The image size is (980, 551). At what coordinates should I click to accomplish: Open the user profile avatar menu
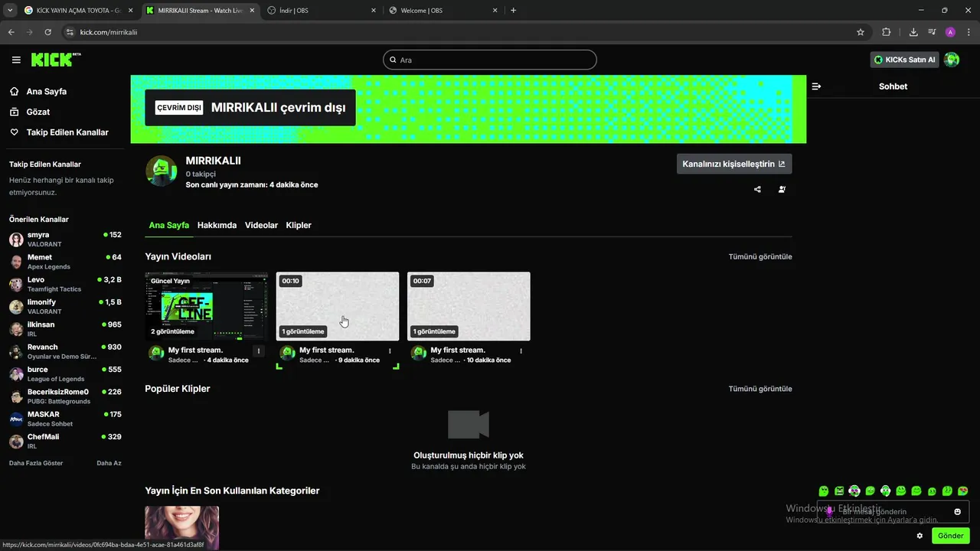(x=952, y=60)
